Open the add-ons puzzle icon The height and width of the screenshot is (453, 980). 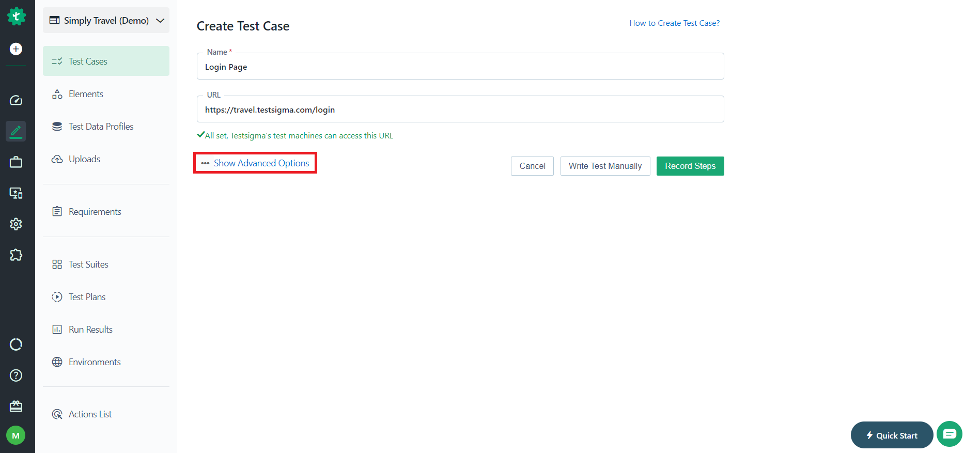point(16,255)
